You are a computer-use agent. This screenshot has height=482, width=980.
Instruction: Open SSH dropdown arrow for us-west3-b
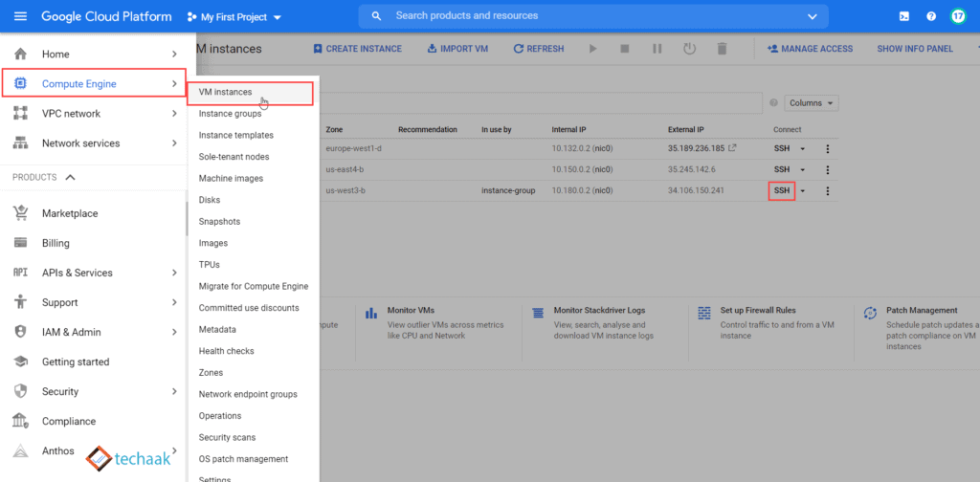click(803, 191)
